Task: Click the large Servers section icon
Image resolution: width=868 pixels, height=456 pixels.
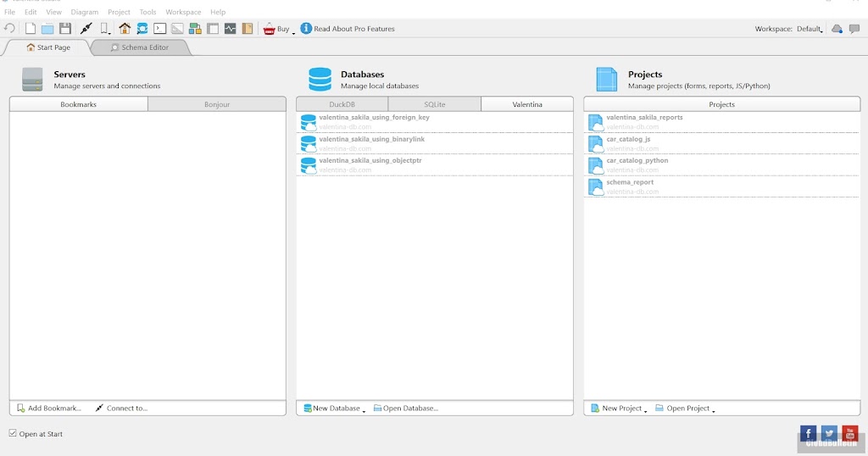Action: [x=33, y=79]
